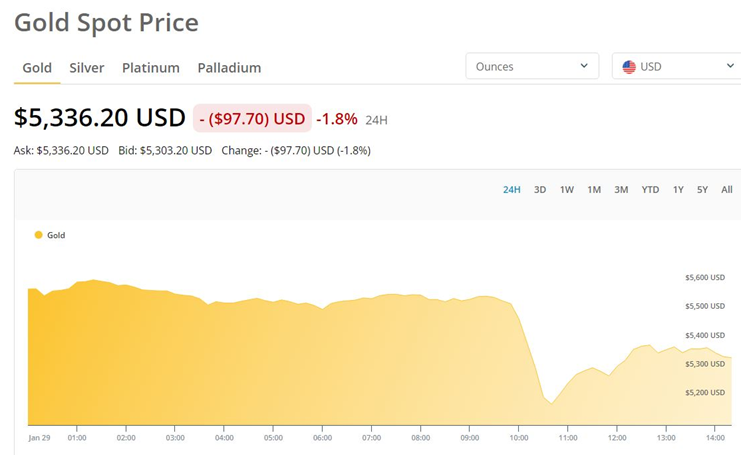This screenshot has height=457, width=743.
Task: Open the USD currency dropdown
Action: [677, 67]
